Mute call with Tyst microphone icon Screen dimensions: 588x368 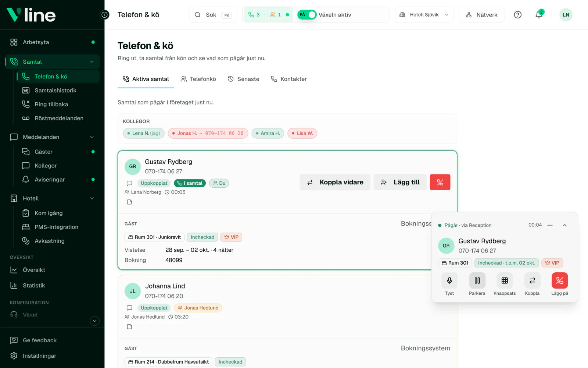[449, 281]
